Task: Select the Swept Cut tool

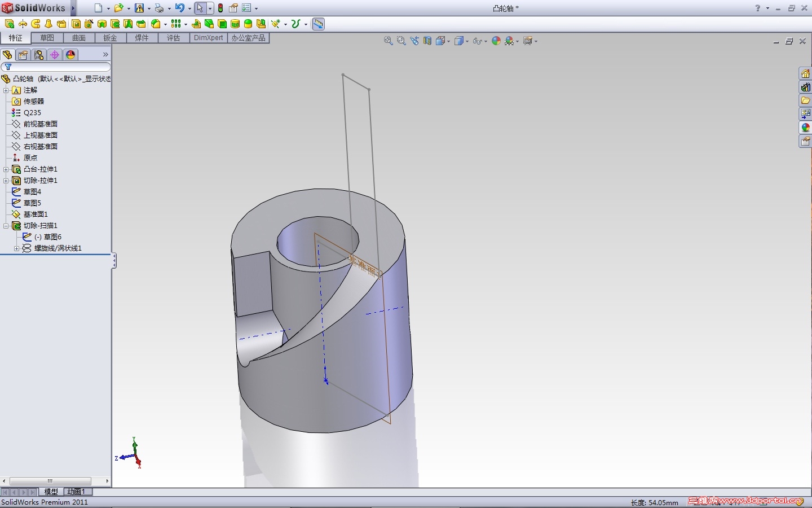Action: (x=115, y=24)
